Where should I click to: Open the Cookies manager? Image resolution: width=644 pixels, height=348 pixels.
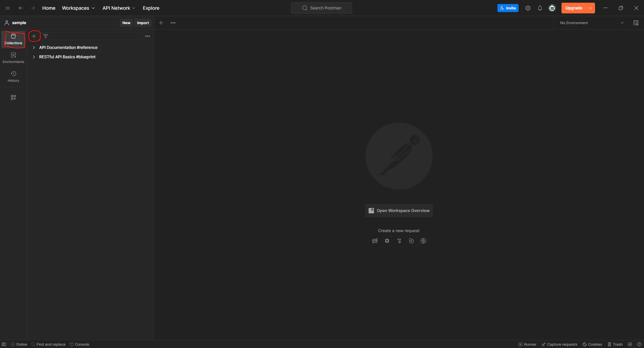pos(592,344)
